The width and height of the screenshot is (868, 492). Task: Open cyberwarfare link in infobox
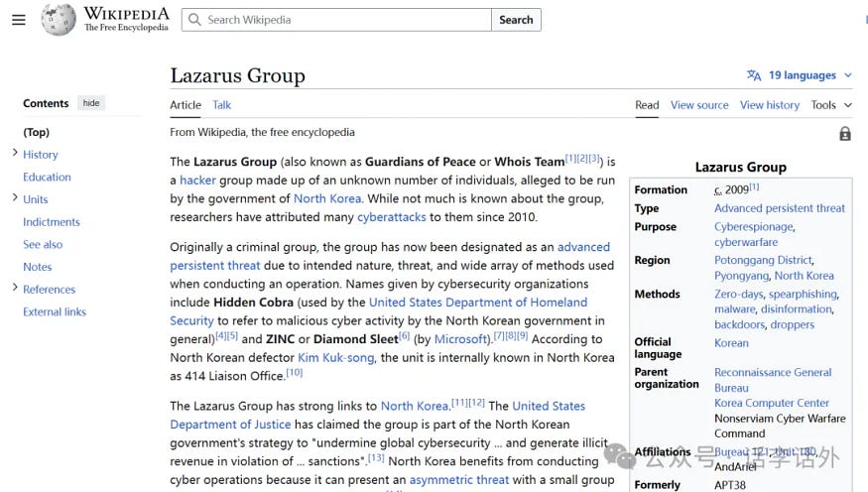pyautogui.click(x=746, y=242)
